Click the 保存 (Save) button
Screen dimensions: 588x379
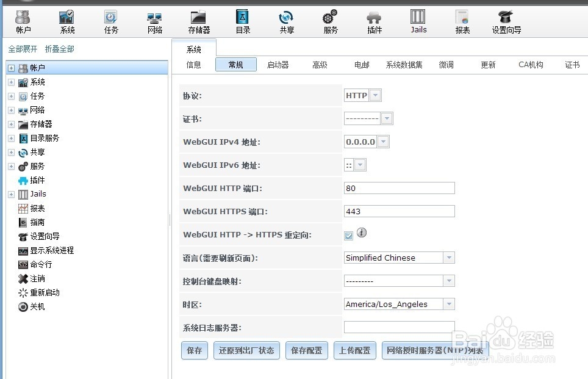[194, 350]
